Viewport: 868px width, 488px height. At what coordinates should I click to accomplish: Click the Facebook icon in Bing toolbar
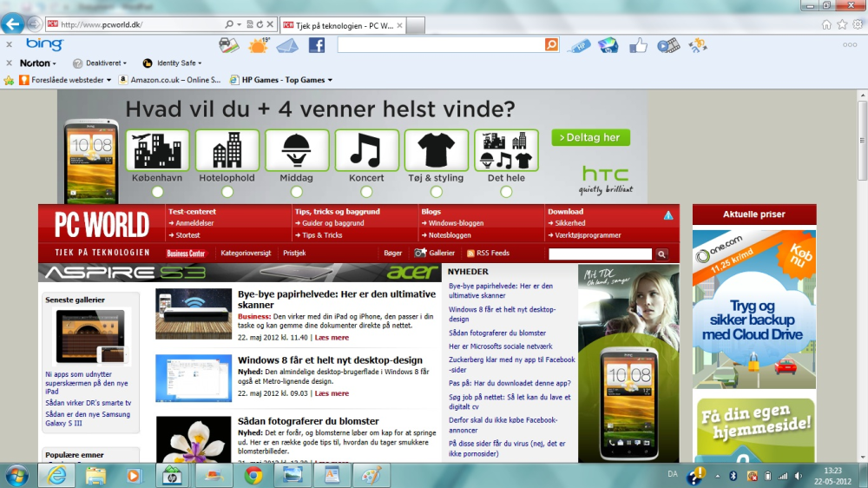(x=317, y=45)
